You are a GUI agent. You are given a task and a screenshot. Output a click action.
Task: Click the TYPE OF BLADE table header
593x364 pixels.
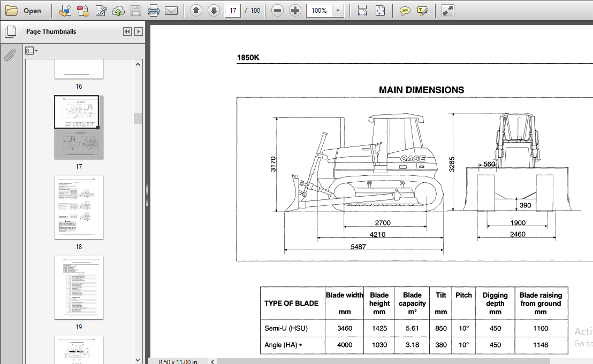291,303
